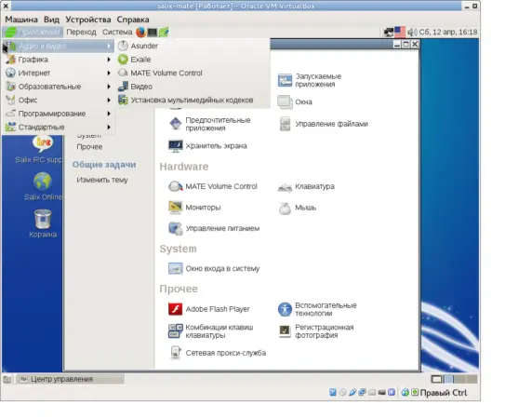This screenshot has width=532, height=418.
Task: Open Запускаемые приложения settings
Action: (x=310, y=80)
